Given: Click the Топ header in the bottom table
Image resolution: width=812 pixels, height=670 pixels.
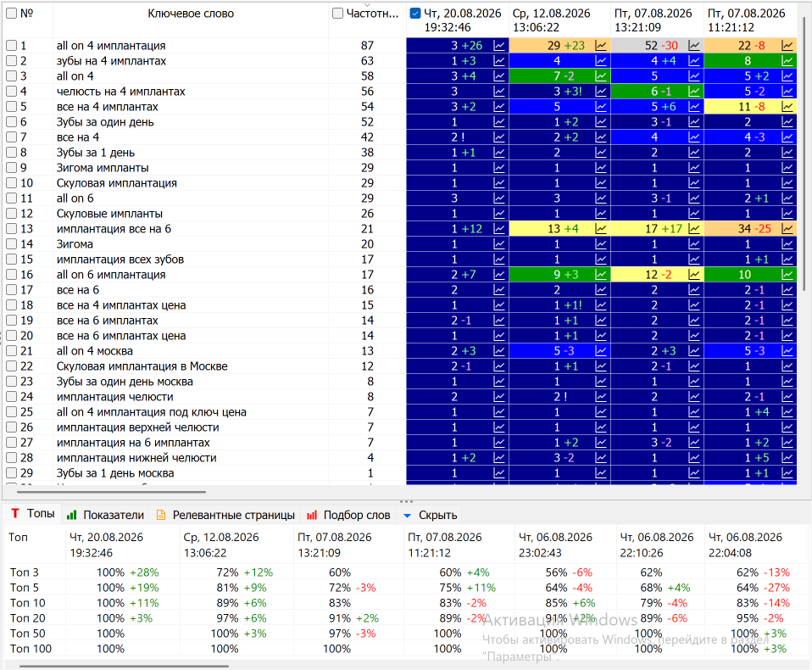Looking at the screenshot, I should [18, 538].
